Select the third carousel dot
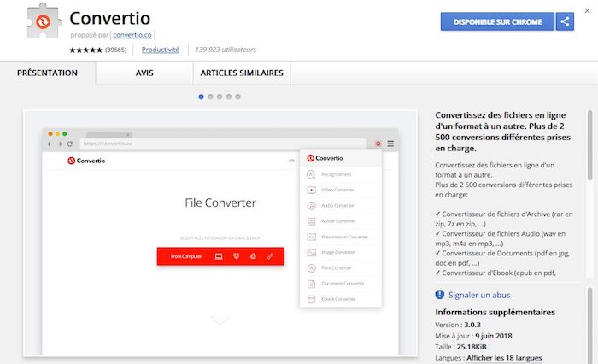This screenshot has height=364, width=598. [220, 97]
